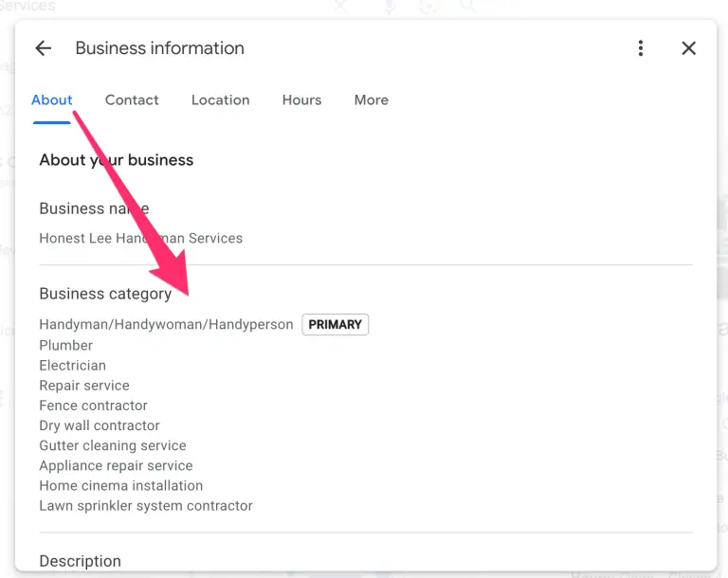Open the three-dot more options menu

(641, 47)
